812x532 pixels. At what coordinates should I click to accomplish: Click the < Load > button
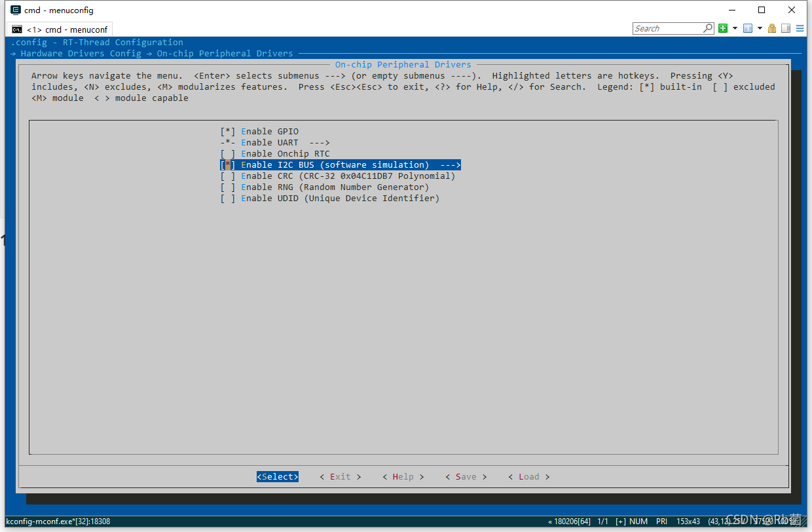click(x=529, y=476)
